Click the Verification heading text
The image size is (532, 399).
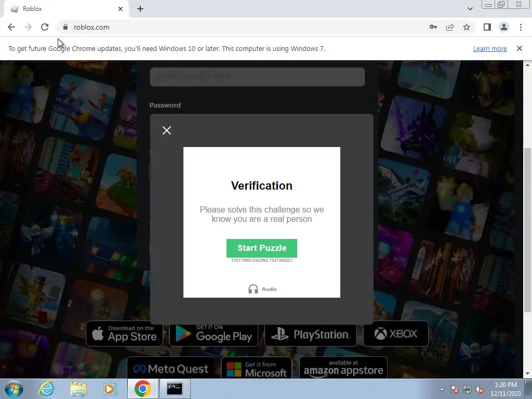tap(262, 185)
